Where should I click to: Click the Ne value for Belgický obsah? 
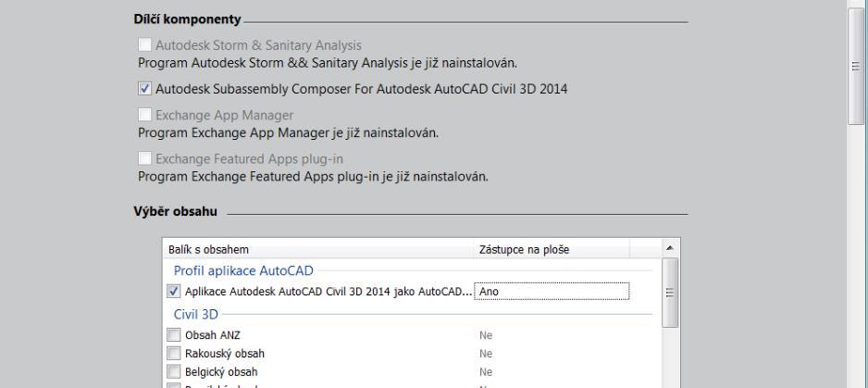(486, 372)
